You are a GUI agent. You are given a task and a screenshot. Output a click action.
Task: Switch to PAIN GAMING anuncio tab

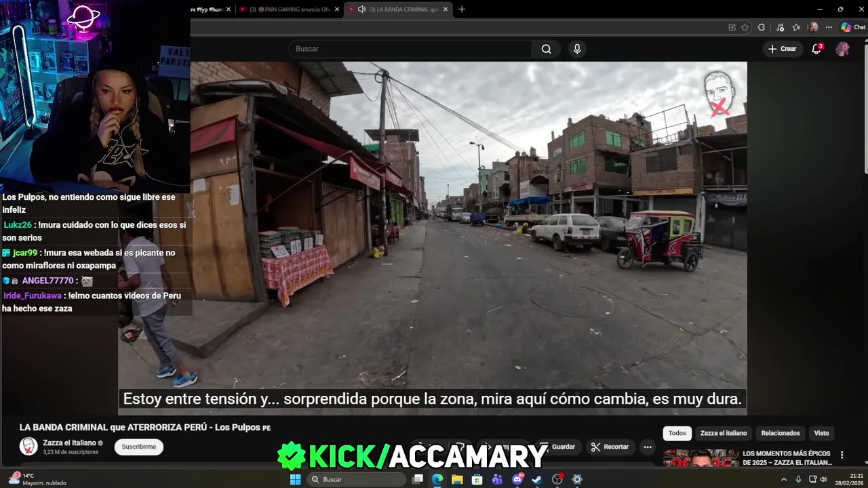coord(289,9)
